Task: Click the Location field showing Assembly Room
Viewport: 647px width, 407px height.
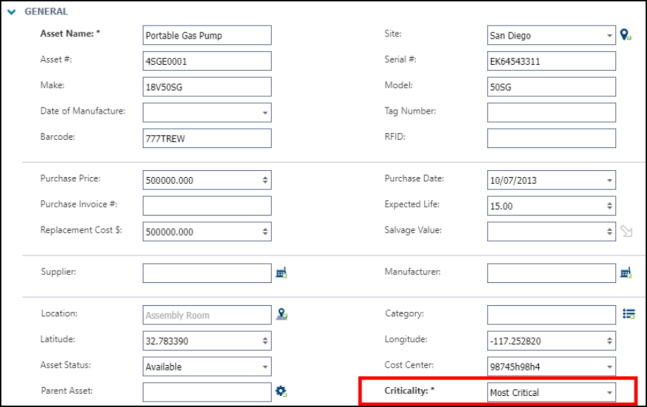Action: point(207,315)
